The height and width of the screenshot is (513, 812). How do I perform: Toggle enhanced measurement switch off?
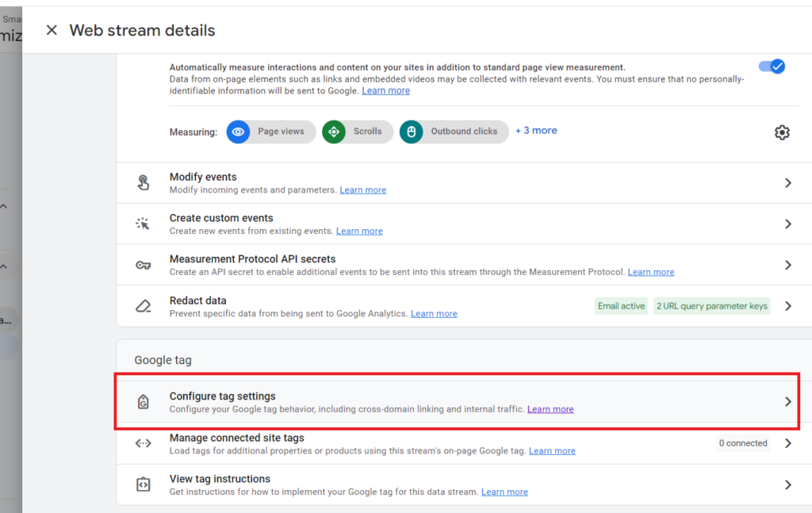click(x=772, y=67)
